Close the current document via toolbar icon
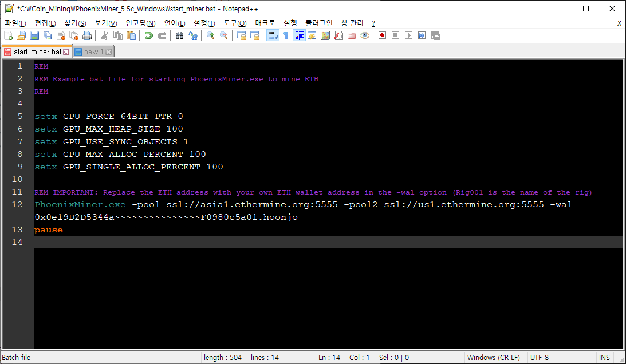This screenshot has width=626, height=364. point(61,35)
